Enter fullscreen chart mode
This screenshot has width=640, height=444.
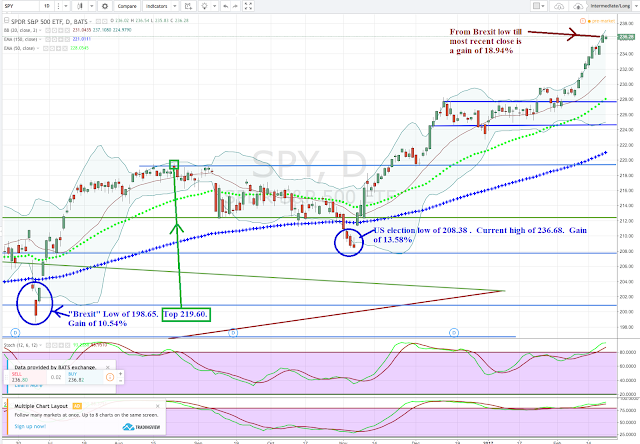pyautogui.click(x=248, y=6)
